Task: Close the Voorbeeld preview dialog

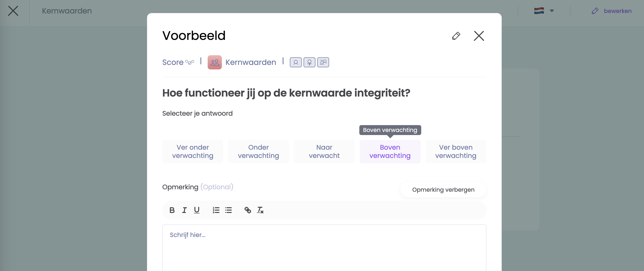Action: [479, 36]
